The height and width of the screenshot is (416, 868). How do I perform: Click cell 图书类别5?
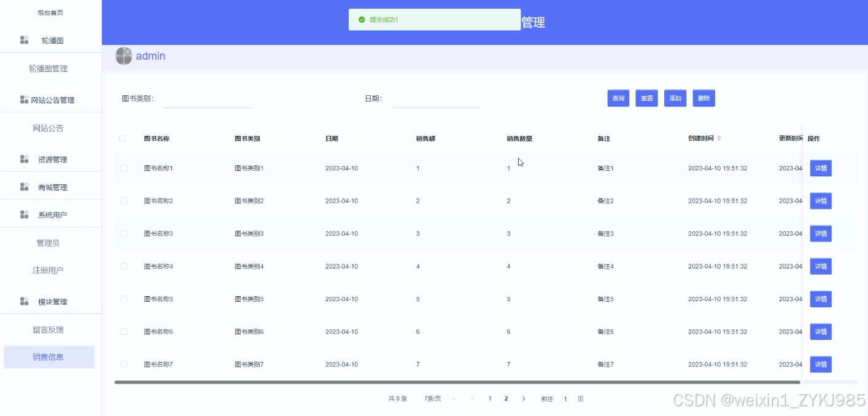(x=249, y=299)
